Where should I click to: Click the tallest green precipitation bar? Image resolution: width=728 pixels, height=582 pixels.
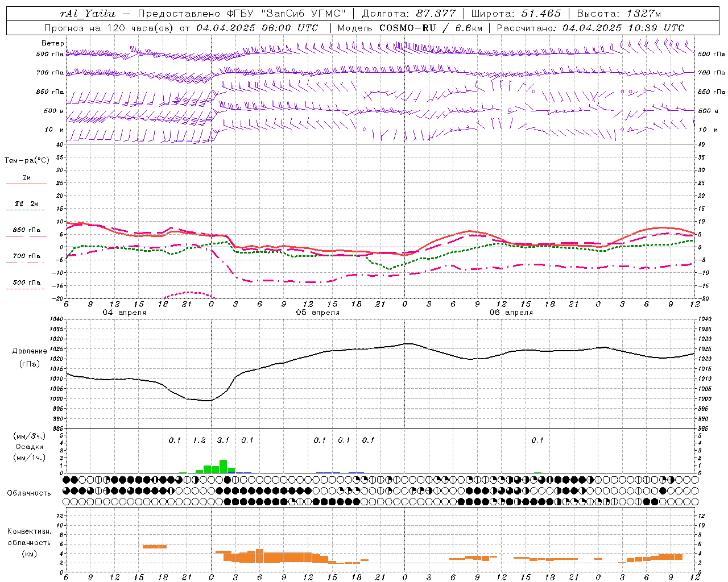(223, 466)
